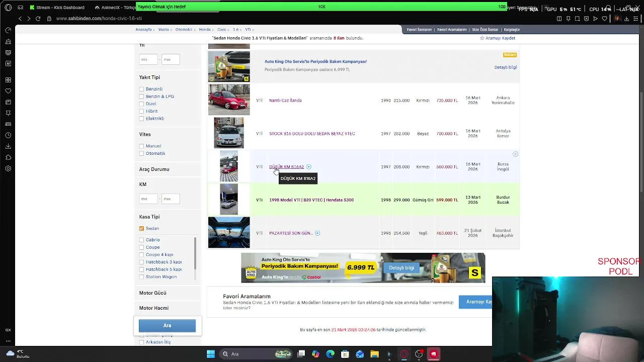Check the Otomatik gearbox checkbox

point(141,153)
